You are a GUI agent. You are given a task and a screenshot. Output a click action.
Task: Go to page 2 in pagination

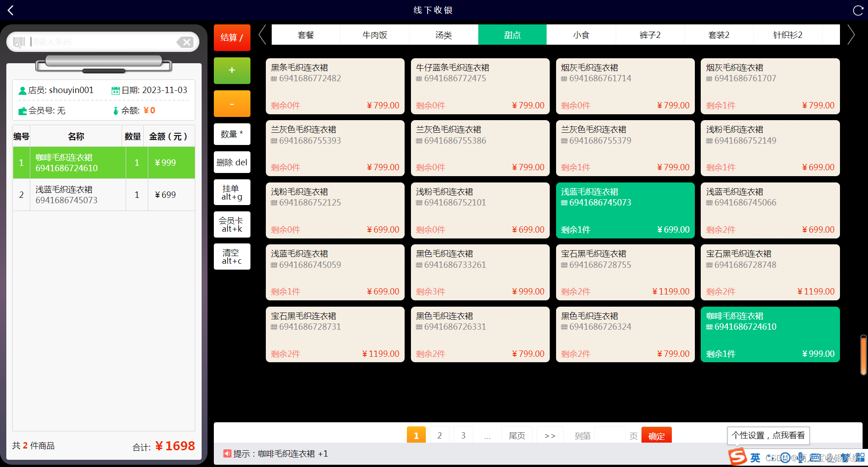click(x=439, y=435)
